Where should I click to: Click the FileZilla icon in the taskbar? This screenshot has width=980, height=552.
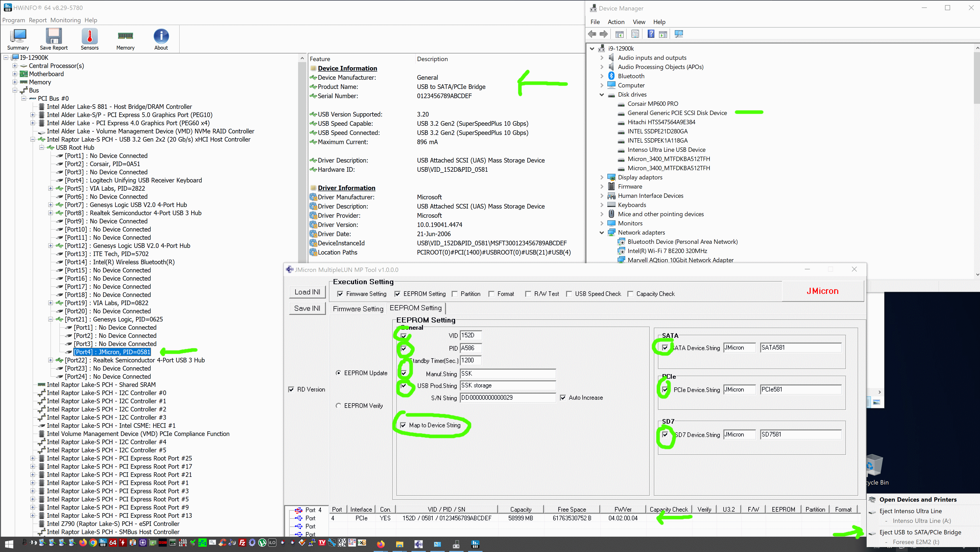242,543
